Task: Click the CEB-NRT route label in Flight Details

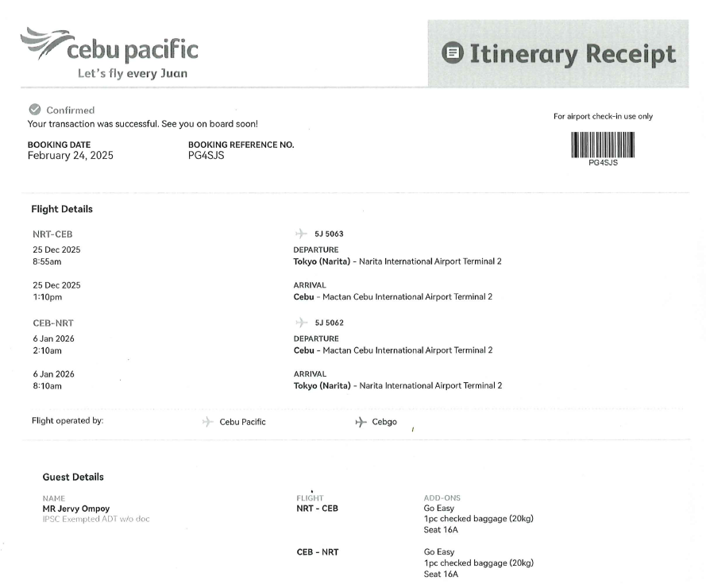Action: point(51,323)
